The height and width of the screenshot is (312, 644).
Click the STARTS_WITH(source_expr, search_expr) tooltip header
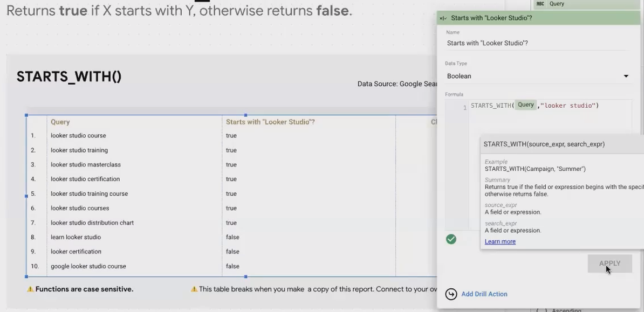coord(544,144)
